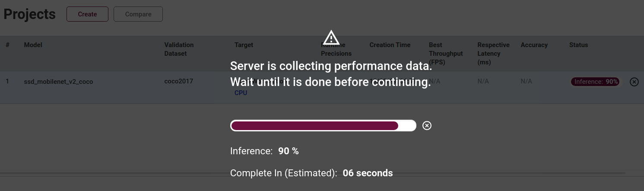Click the Respective Latency (ms) header
This screenshot has width=644, height=191.
pyautogui.click(x=493, y=54)
